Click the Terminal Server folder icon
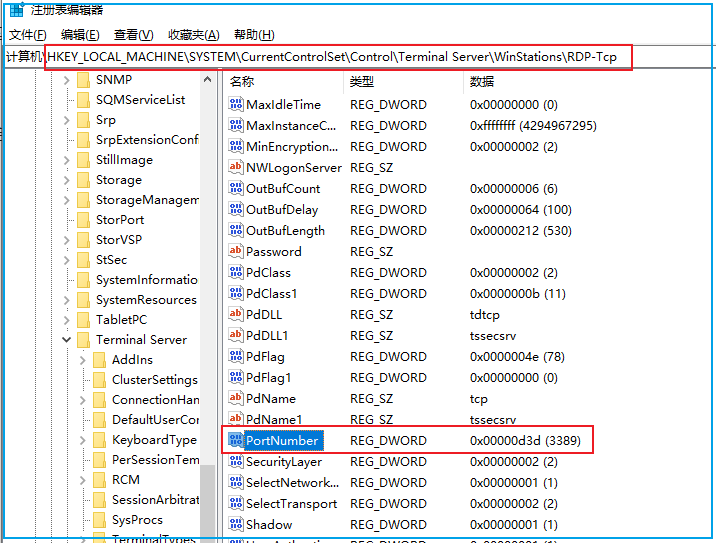716x543 pixels. click(x=84, y=340)
